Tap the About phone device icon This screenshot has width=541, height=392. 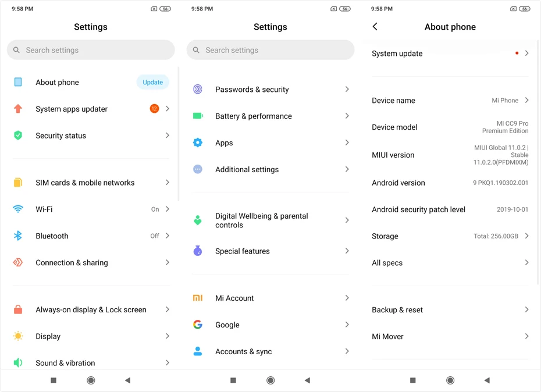[18, 82]
